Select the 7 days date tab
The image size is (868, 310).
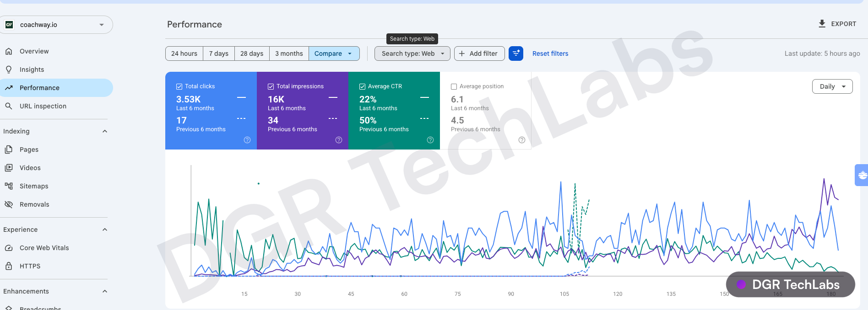pyautogui.click(x=219, y=53)
